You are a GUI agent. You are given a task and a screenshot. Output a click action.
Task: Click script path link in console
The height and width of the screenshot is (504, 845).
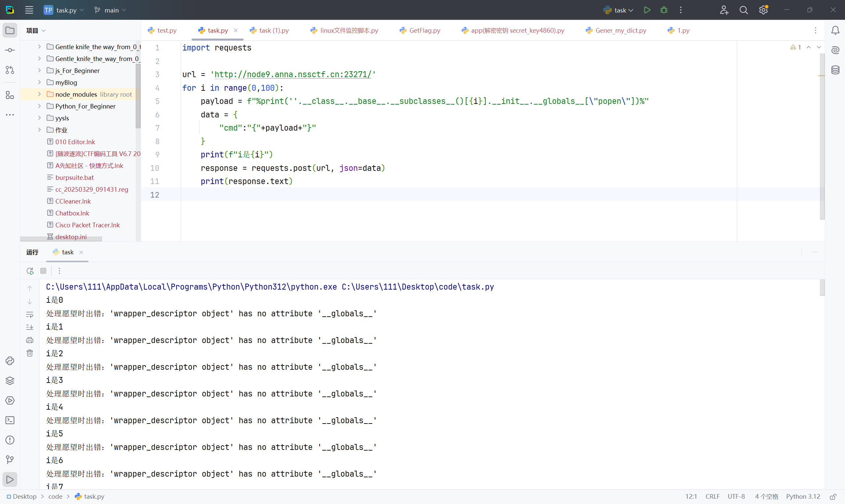(418, 287)
